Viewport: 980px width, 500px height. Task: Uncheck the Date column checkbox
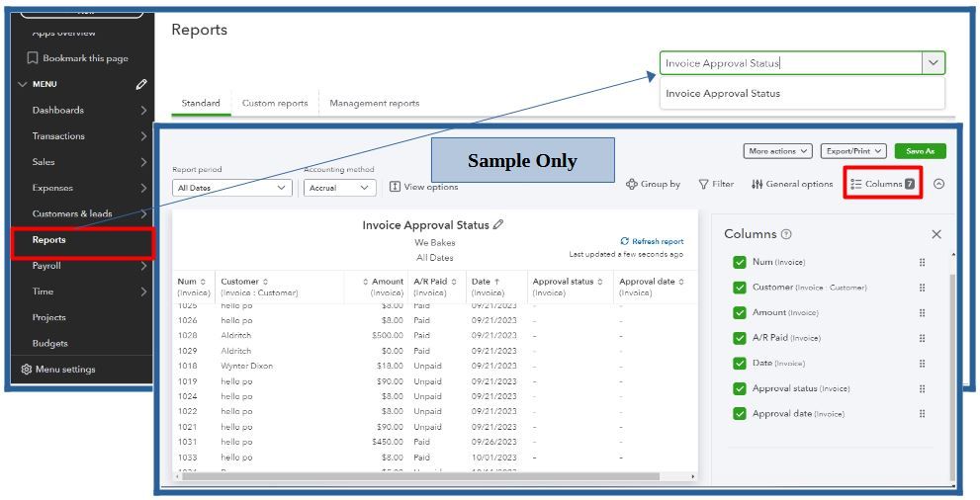pos(740,364)
